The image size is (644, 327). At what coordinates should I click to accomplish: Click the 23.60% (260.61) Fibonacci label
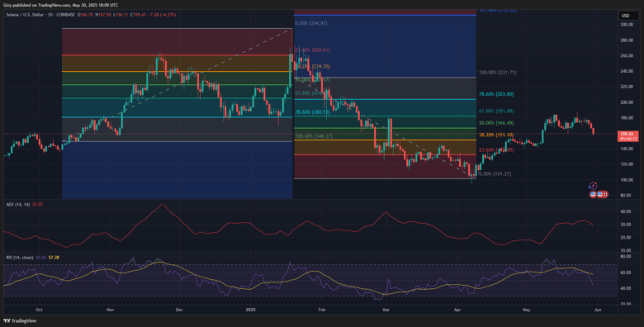(x=312, y=50)
